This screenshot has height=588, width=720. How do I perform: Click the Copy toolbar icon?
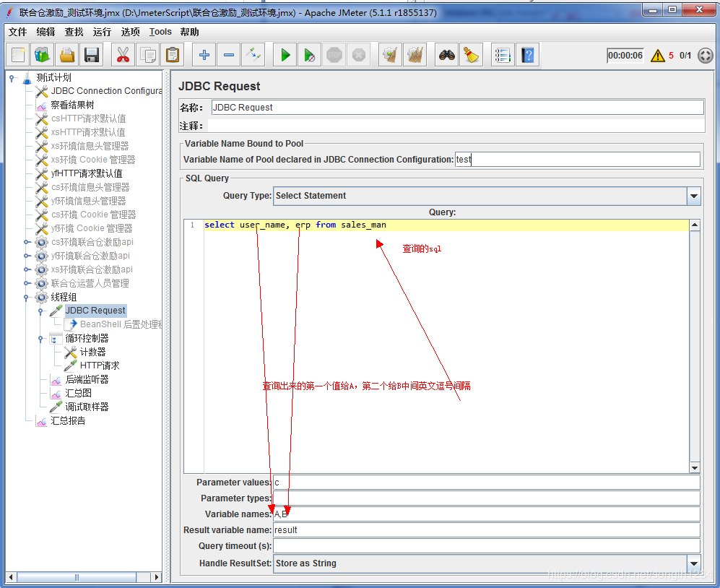point(148,56)
